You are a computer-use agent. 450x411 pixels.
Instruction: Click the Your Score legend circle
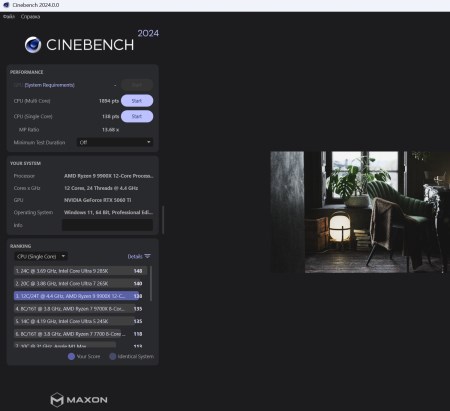pos(71,356)
